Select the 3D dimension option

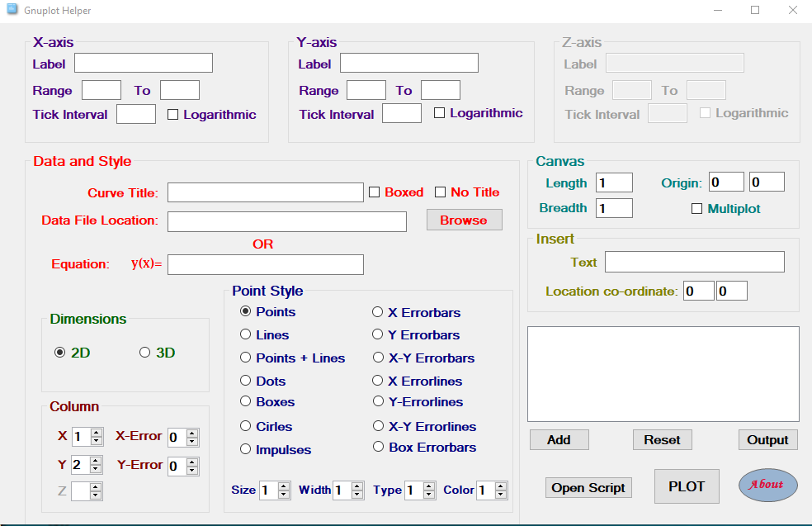pyautogui.click(x=145, y=353)
